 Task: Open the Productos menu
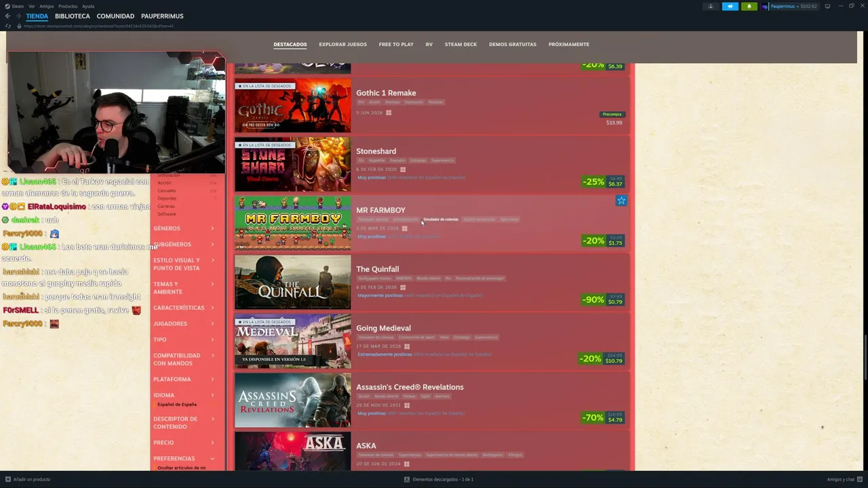[x=68, y=6]
